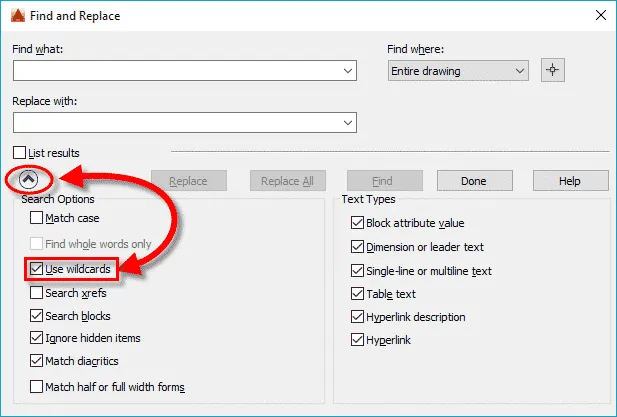Uncheck Single-line or multiline text
The image size is (617, 417).
click(357, 271)
